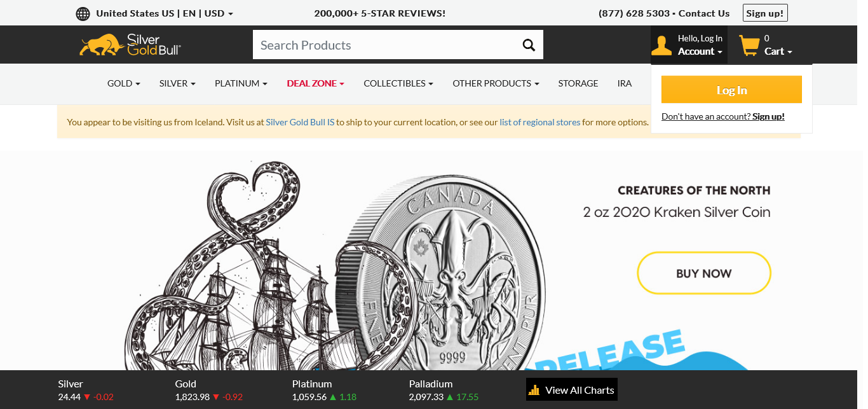This screenshot has height=409, width=868.
Task: Expand the GOLD menu dropdown
Action: point(124,83)
